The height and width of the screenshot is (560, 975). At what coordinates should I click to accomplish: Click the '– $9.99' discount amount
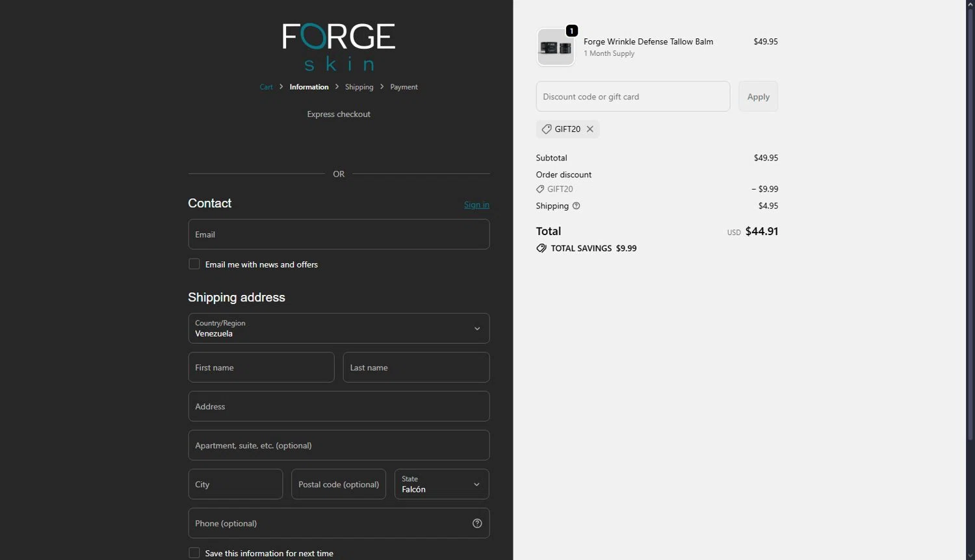pyautogui.click(x=764, y=189)
